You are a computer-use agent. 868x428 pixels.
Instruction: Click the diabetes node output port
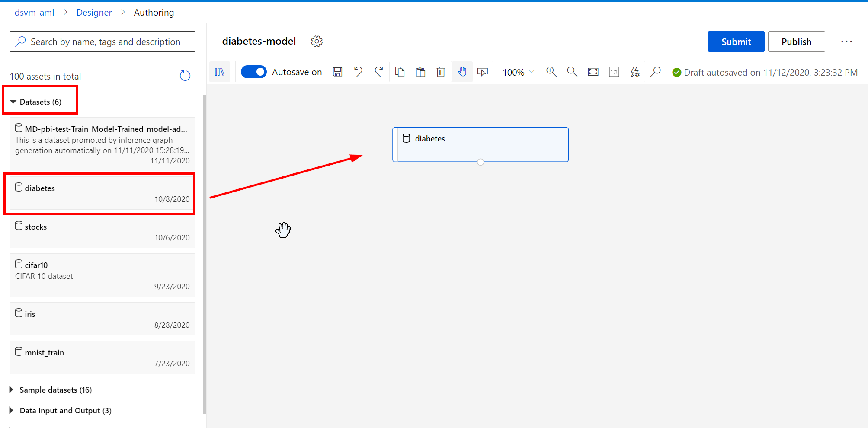click(480, 162)
